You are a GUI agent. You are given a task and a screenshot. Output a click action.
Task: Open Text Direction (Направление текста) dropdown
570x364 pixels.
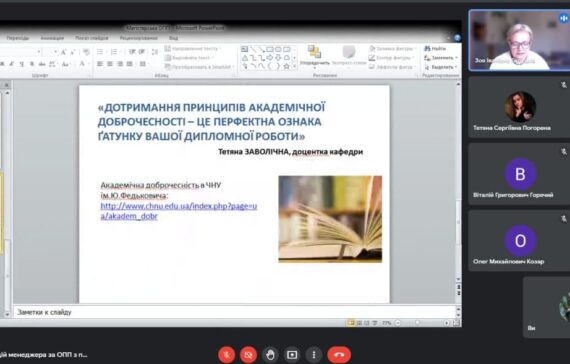[193, 48]
